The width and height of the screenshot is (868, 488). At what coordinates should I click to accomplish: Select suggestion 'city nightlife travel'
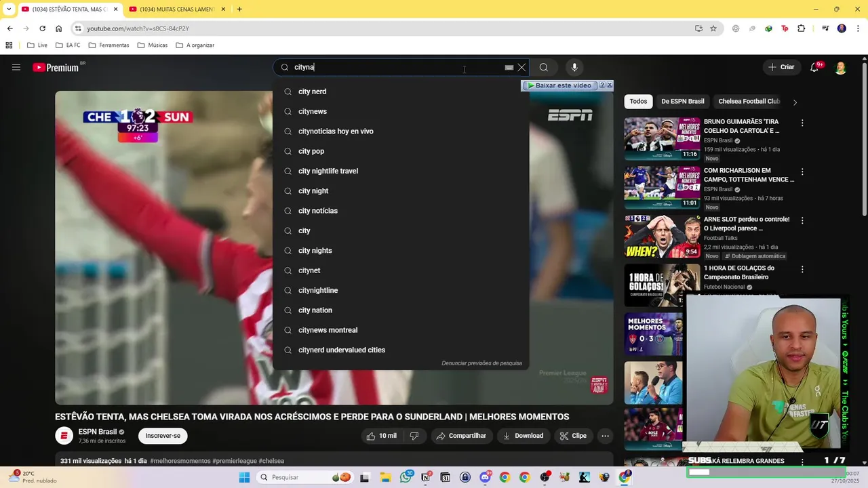[x=401, y=171]
